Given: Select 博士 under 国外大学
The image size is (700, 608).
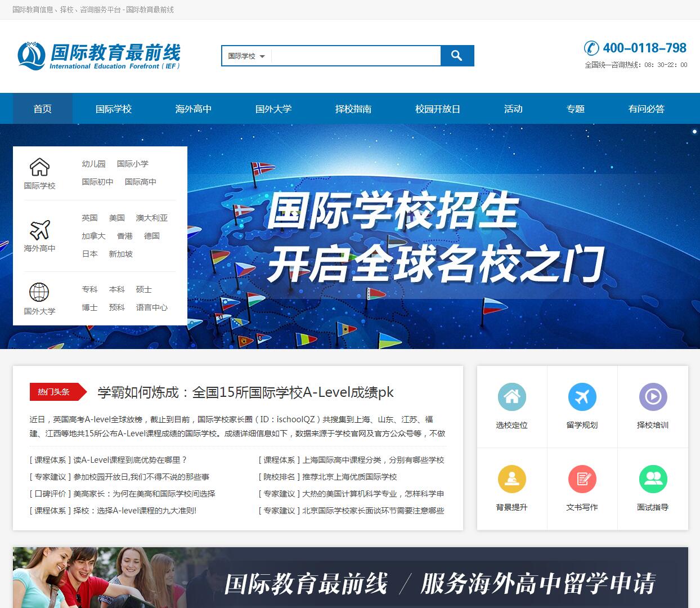Looking at the screenshot, I should [89, 307].
